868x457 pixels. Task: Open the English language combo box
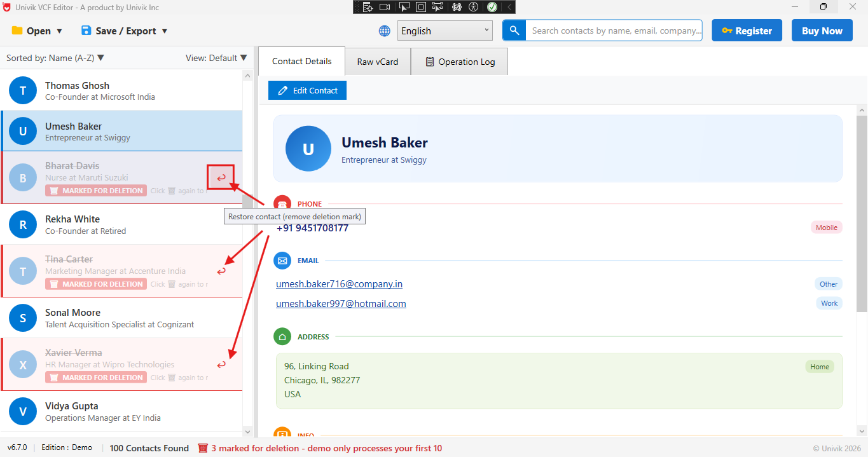(x=445, y=31)
